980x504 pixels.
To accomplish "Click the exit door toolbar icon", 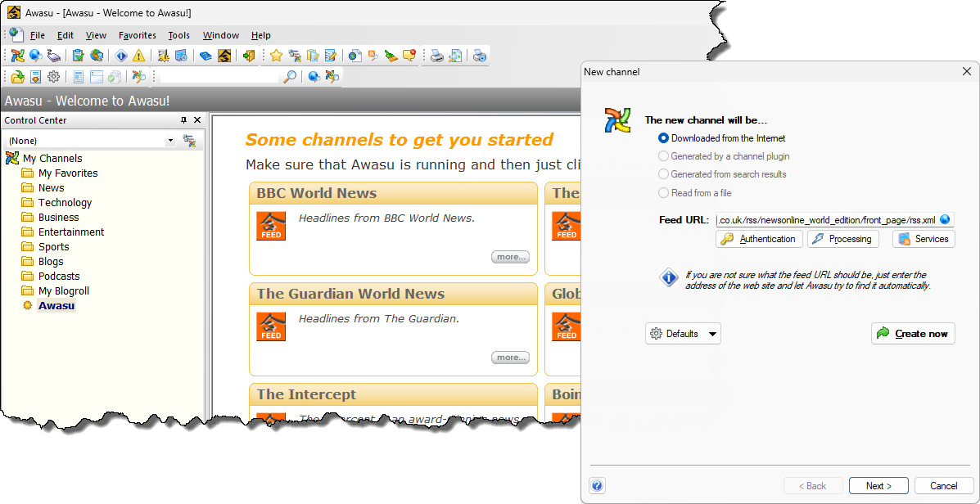I will 249,56.
